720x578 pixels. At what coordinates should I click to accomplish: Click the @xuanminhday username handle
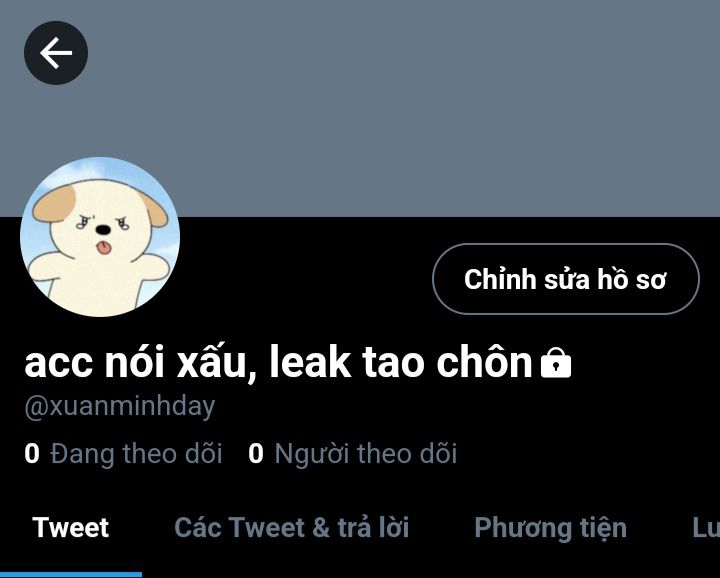click(120, 406)
